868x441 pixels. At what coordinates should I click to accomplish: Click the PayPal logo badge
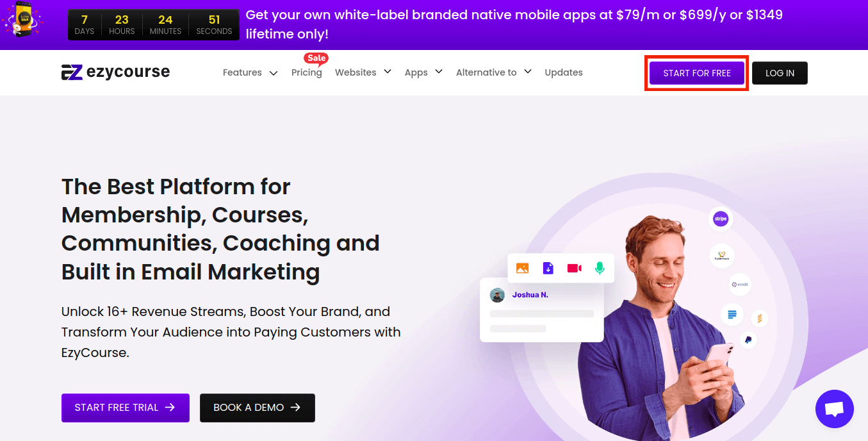click(748, 340)
